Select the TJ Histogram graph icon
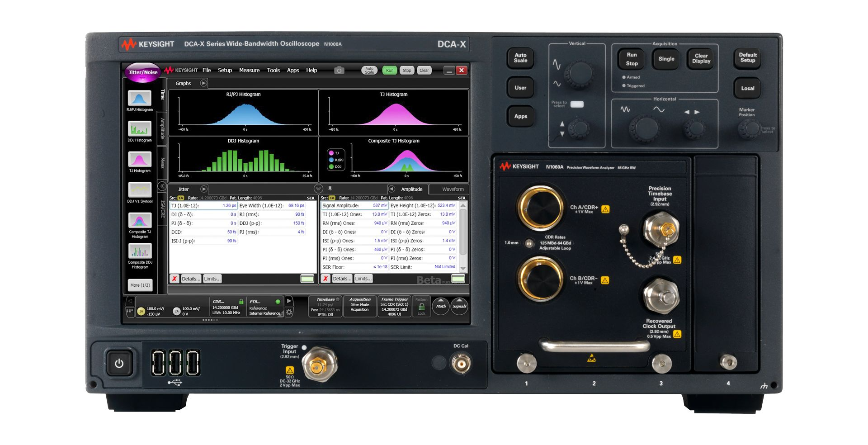Image resolution: width=868 pixels, height=445 pixels. pyautogui.click(x=140, y=159)
